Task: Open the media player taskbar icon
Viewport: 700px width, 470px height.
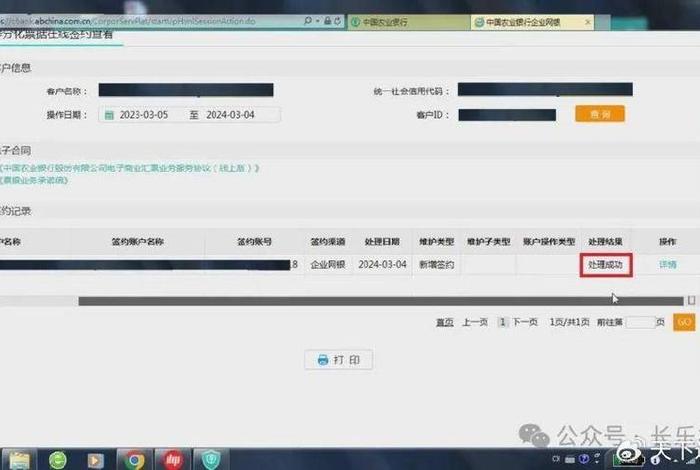Action: pyautogui.click(x=95, y=460)
